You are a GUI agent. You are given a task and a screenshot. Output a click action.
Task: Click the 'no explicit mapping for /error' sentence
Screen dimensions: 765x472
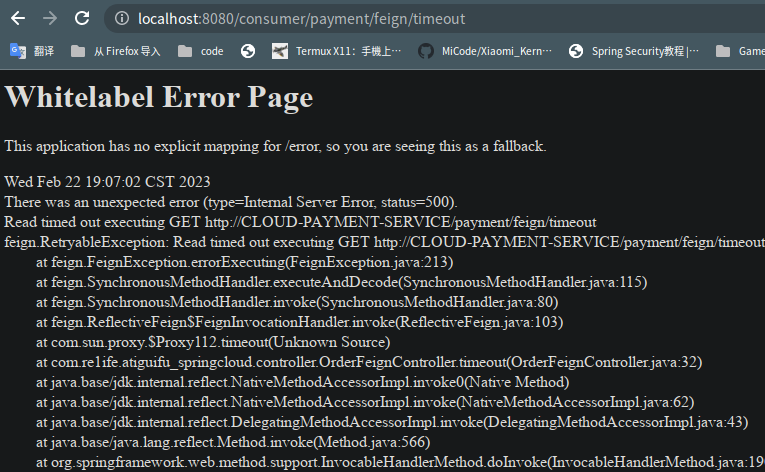(x=275, y=146)
